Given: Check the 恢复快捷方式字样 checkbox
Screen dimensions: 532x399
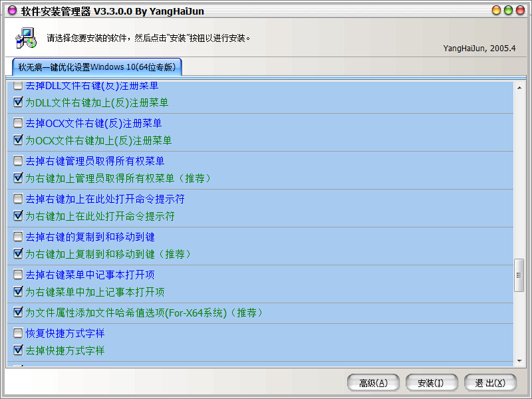Looking at the screenshot, I should (18, 333).
